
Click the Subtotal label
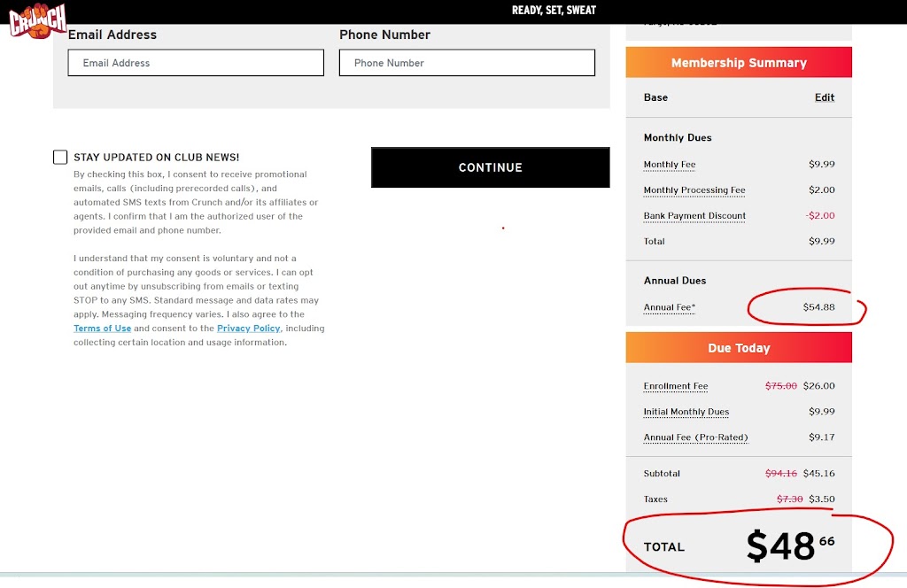(662, 473)
